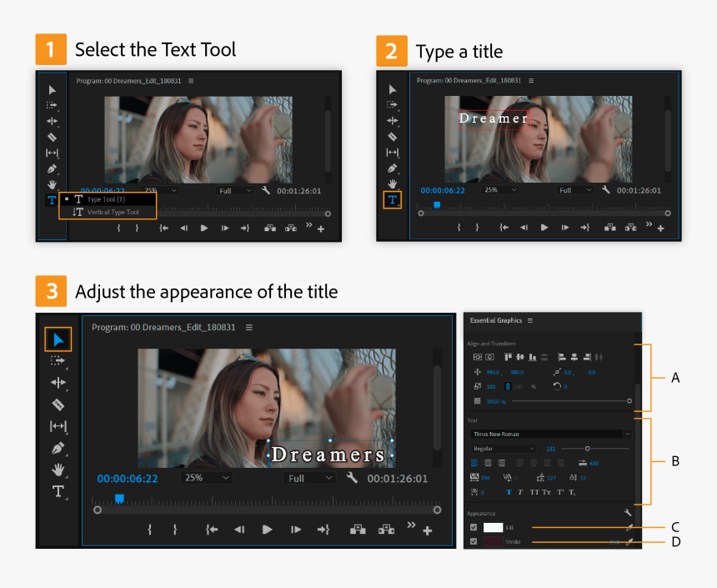Select the Type tool in step 3 toolbar
Viewport: 717px width, 588px height.
click(58, 491)
